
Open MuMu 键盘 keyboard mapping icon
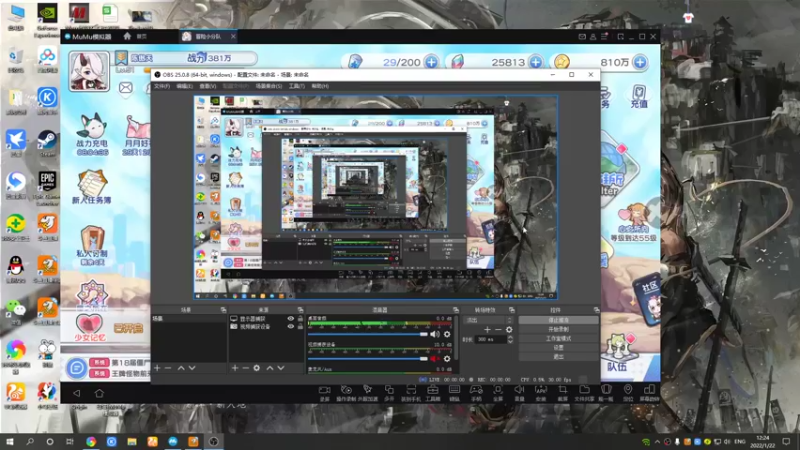coord(454,393)
